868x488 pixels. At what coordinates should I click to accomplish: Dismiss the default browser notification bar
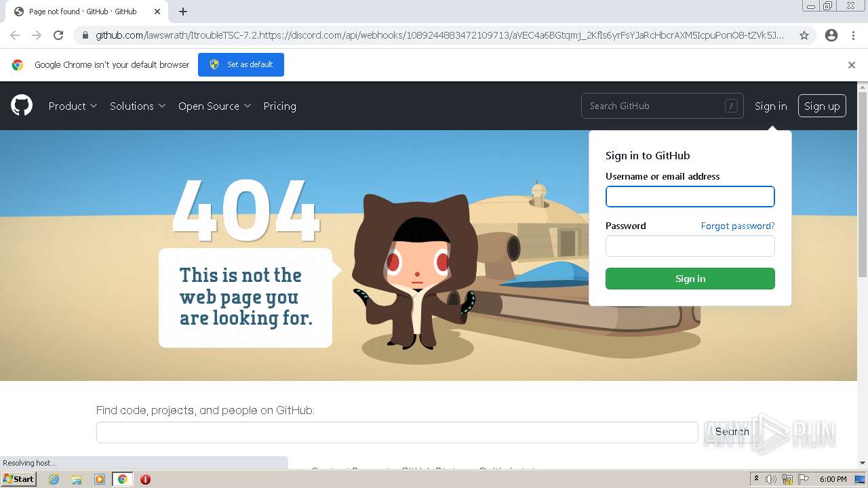(x=852, y=65)
